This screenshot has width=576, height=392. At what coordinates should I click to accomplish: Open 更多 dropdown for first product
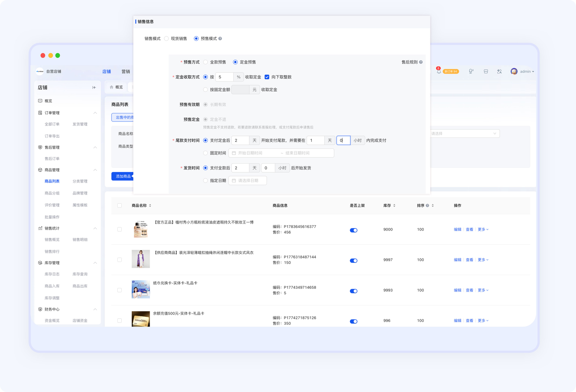tap(483, 229)
